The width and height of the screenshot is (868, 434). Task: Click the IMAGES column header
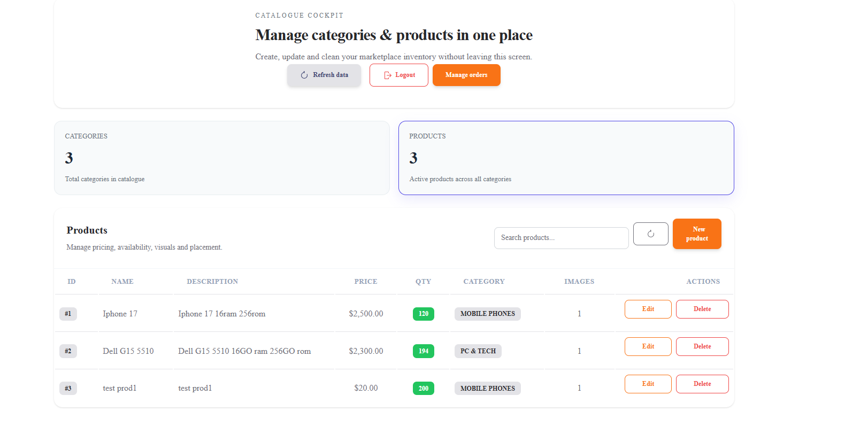(579, 282)
